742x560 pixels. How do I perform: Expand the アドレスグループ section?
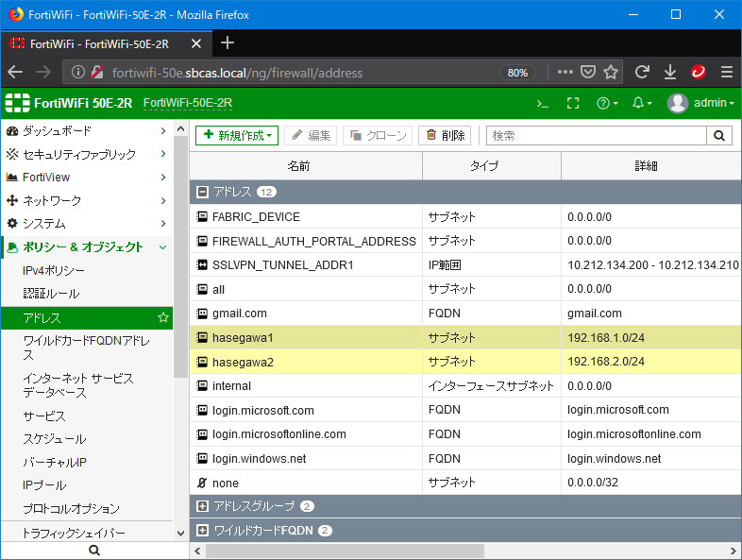click(203, 506)
